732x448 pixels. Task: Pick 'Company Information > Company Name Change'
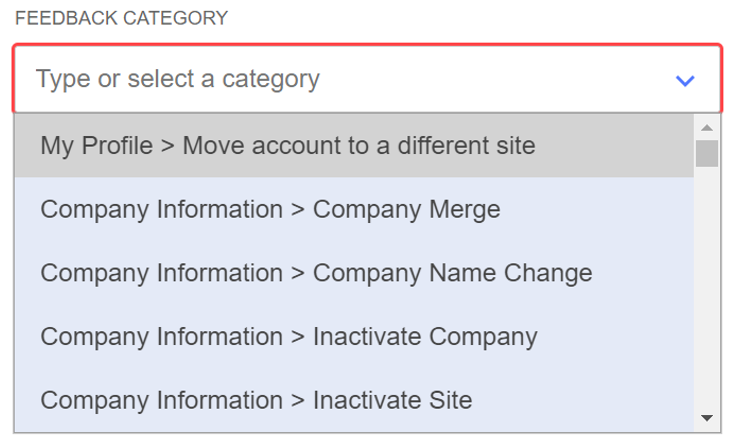click(316, 273)
